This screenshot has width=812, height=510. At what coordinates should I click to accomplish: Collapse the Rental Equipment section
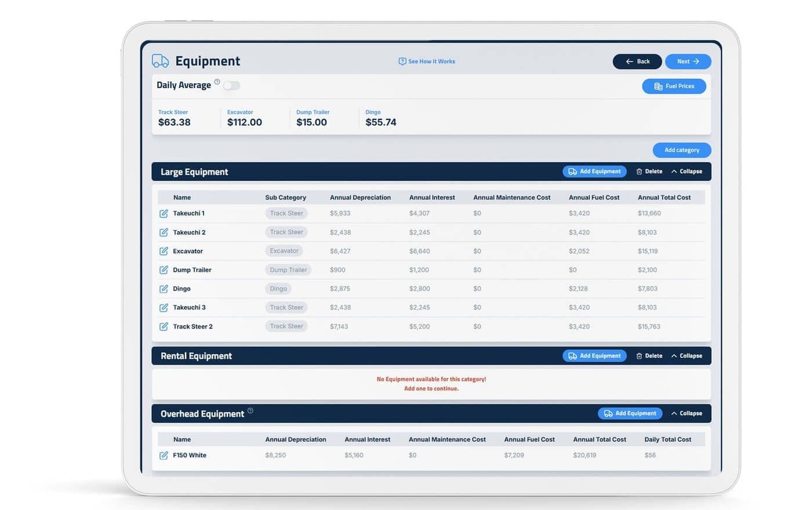click(686, 356)
